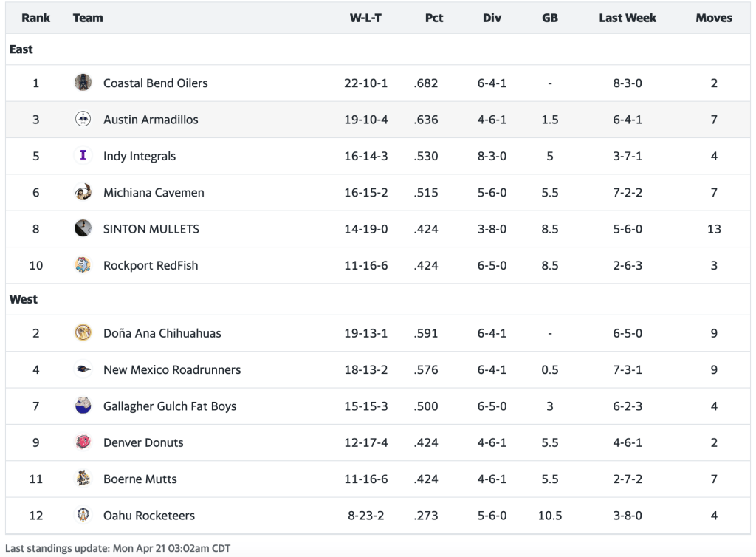Click the W-L-T column header

(x=365, y=18)
